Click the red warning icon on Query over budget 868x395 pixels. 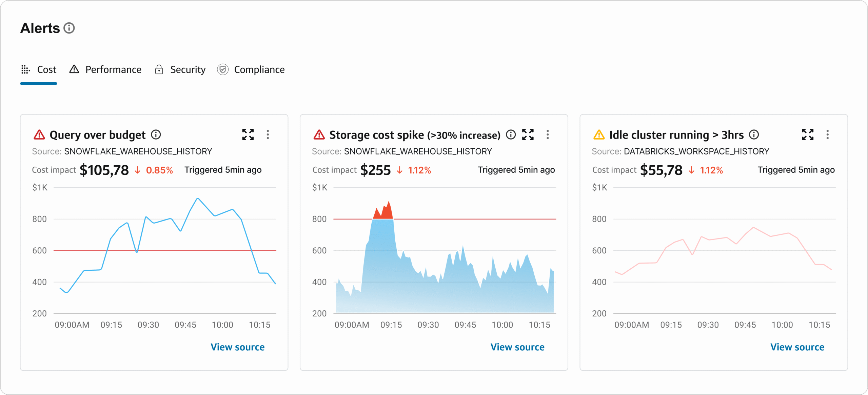pyautogui.click(x=39, y=135)
